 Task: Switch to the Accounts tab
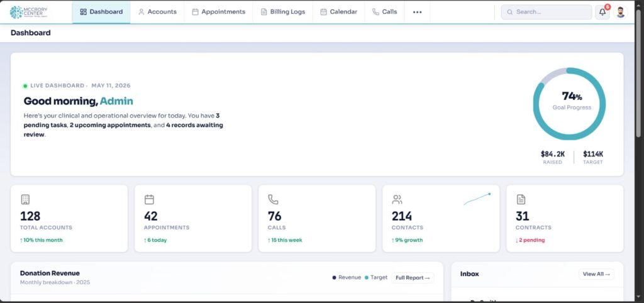click(157, 12)
